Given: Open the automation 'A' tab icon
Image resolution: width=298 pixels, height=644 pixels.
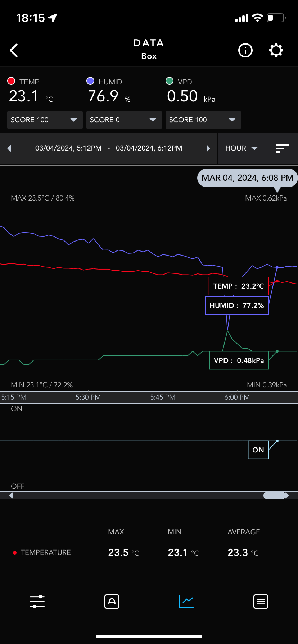Looking at the screenshot, I should coord(112,602).
